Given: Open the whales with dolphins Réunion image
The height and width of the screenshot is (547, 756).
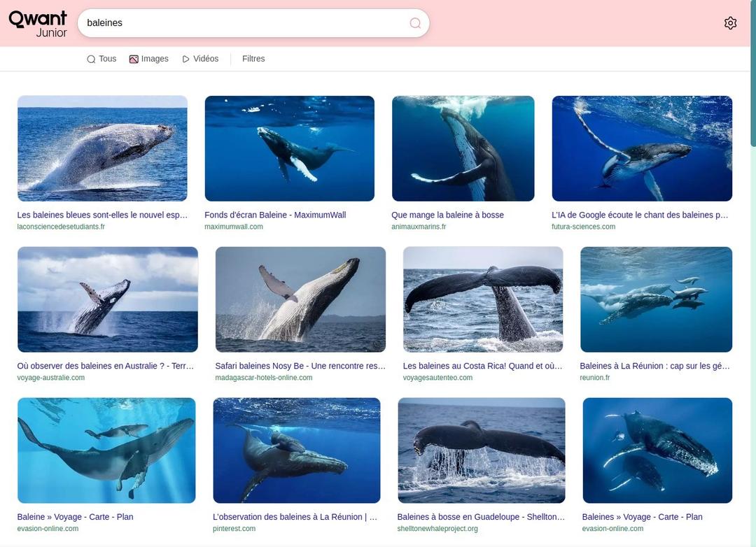Looking at the screenshot, I should [656, 299].
